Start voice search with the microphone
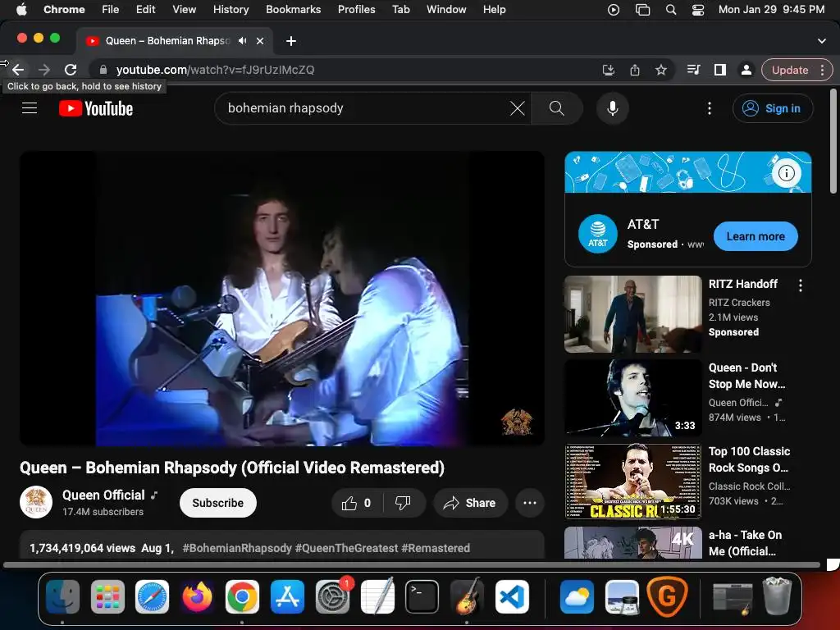This screenshot has width=840, height=630. point(612,108)
